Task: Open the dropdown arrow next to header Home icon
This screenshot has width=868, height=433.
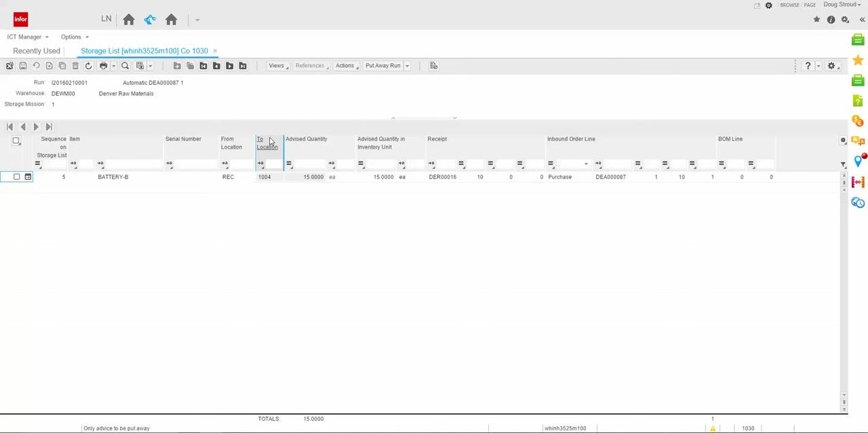Action: [x=197, y=20]
